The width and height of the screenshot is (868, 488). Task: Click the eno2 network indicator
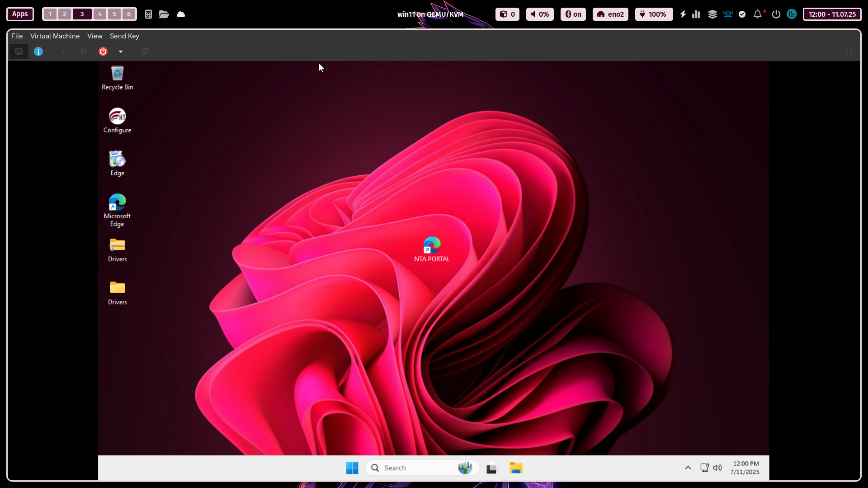tap(610, 14)
